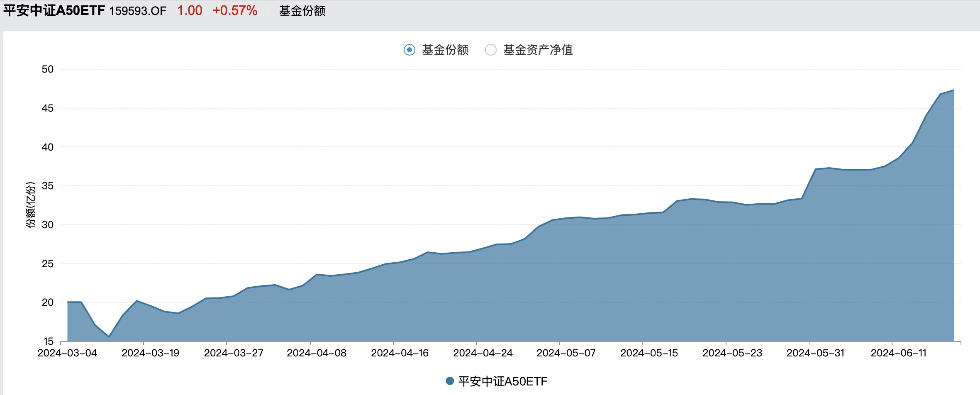Image resolution: width=980 pixels, height=395 pixels.
Task: Click the y-axis value 25
Action: pos(48,263)
